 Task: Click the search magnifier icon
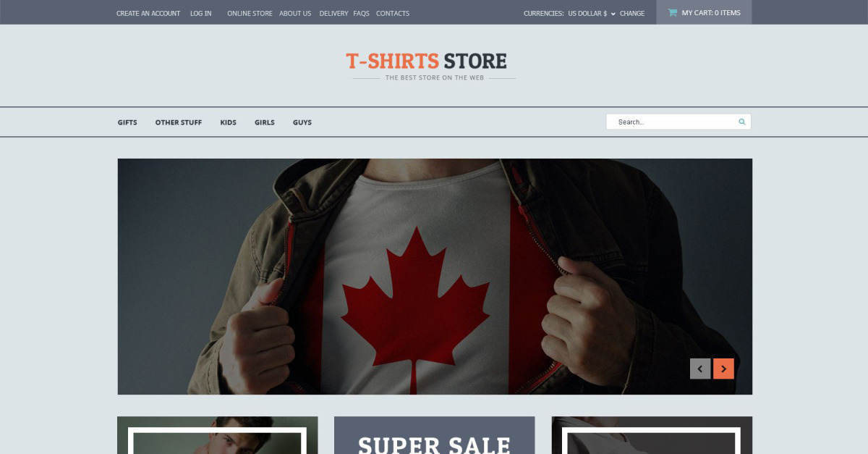pyautogui.click(x=741, y=122)
